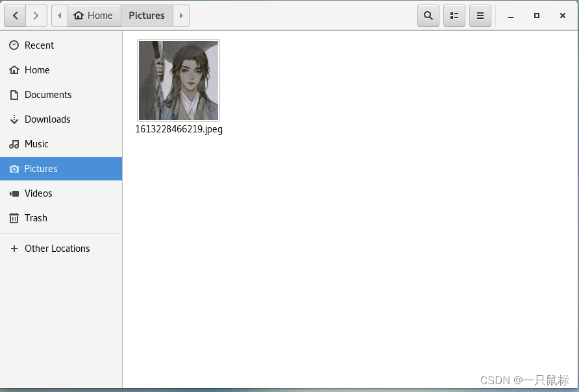Screen dimensions: 579x392
Task: Click the document icon beside Documents
Action: (14, 95)
